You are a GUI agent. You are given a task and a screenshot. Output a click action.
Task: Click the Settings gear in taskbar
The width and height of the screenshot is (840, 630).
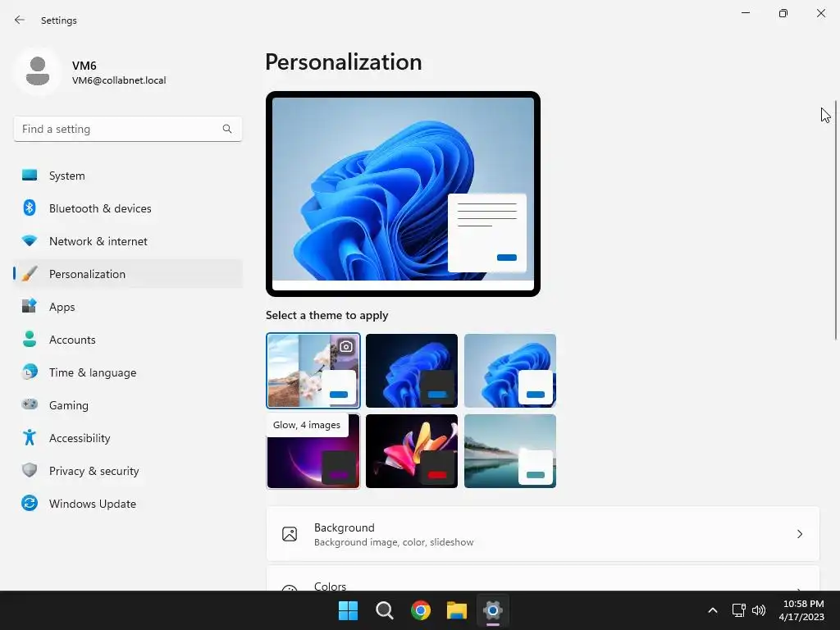(493, 610)
